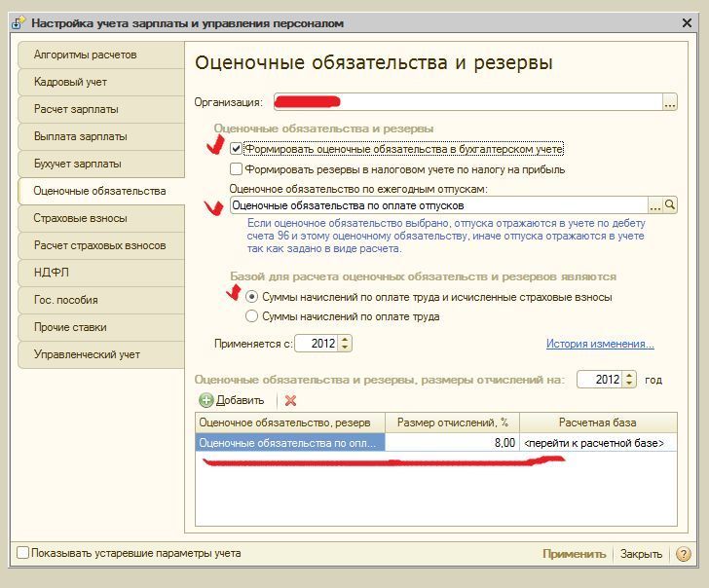Image resolution: width=709 pixels, height=588 pixels.
Task: Check Показывать устаревшие параметры учета
Action: click(23, 554)
